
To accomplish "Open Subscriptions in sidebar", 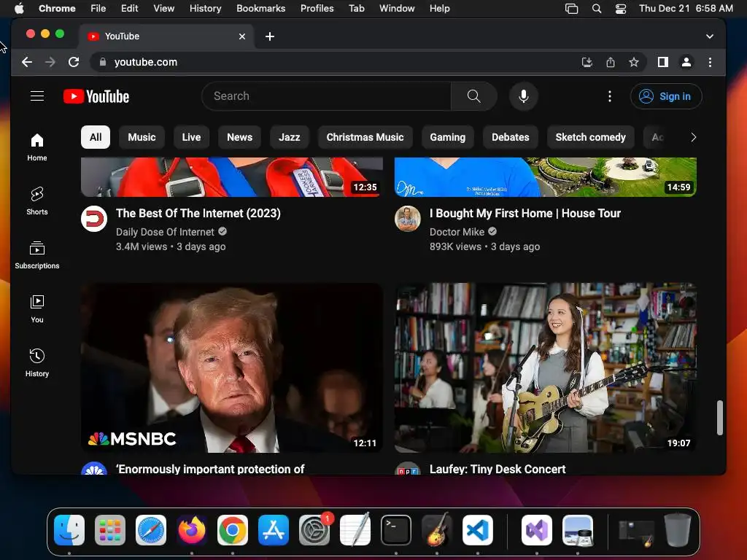I will click(x=37, y=255).
